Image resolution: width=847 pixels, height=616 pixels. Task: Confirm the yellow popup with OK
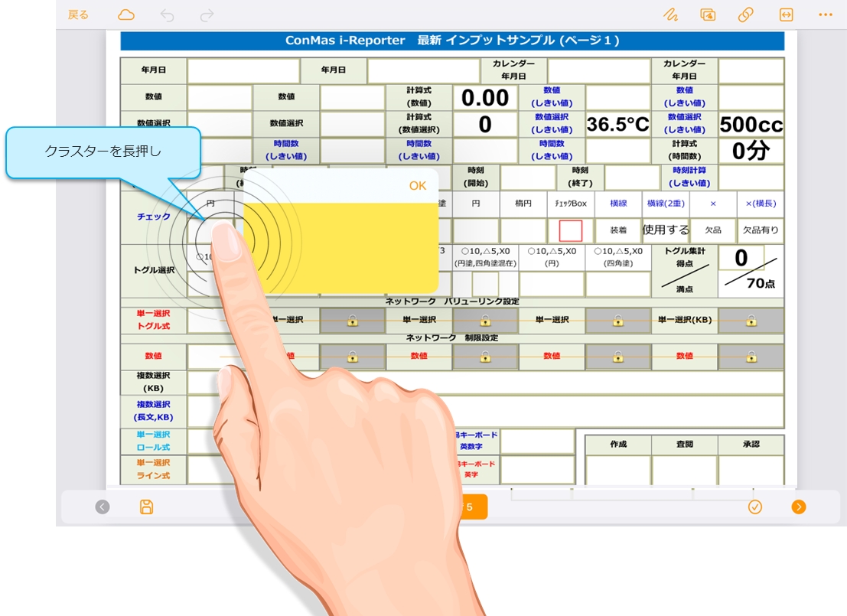pyautogui.click(x=418, y=186)
